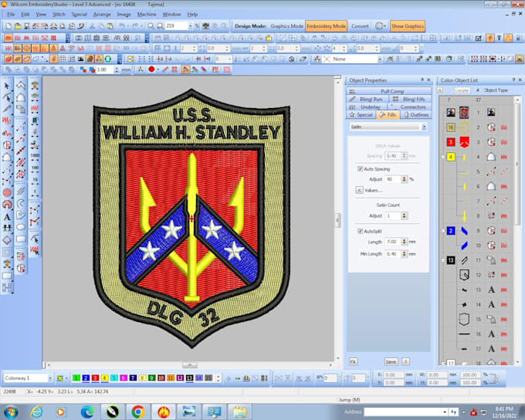Pick green color 1 in palette
The height and width of the screenshot is (420, 525).
pos(76,378)
